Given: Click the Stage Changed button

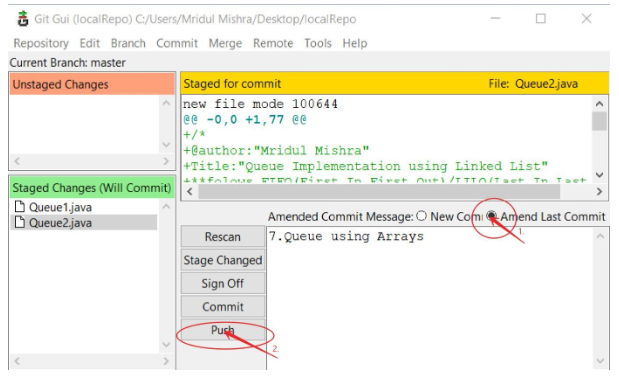Looking at the screenshot, I should point(223,260).
